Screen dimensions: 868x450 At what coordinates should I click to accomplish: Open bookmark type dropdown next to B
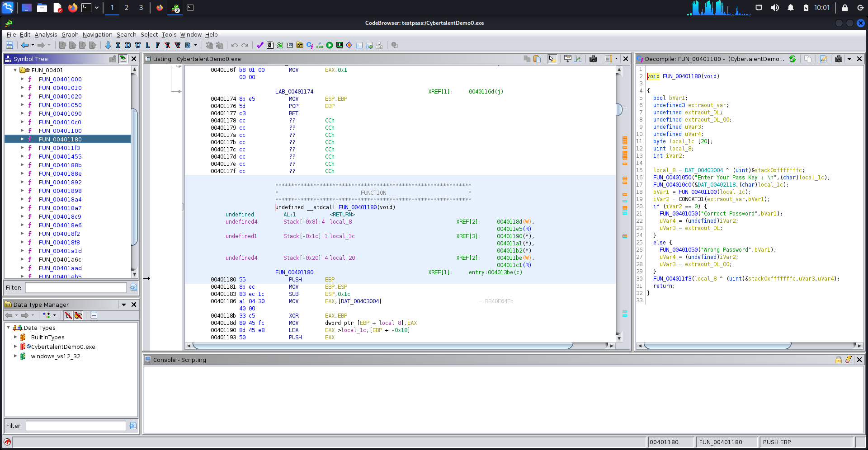click(x=195, y=45)
